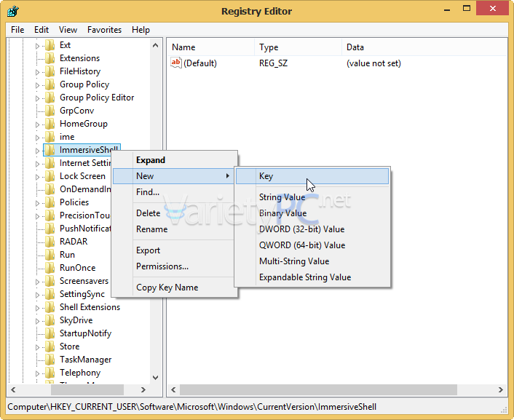
Task: Click the Name column header
Action: point(211,47)
